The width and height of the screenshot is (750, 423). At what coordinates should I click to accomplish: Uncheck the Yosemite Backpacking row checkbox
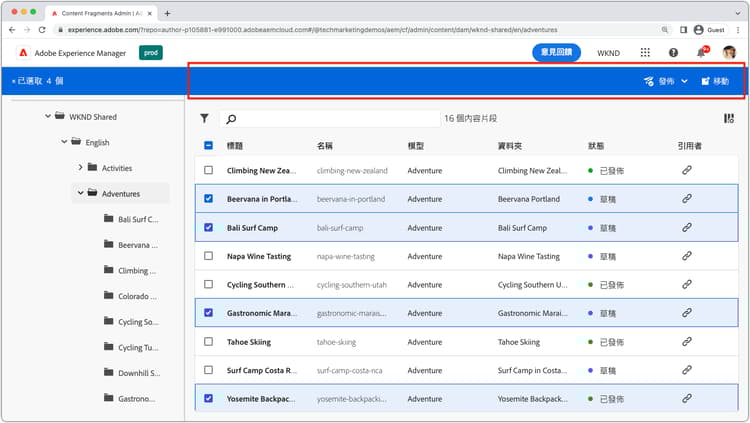coord(209,398)
